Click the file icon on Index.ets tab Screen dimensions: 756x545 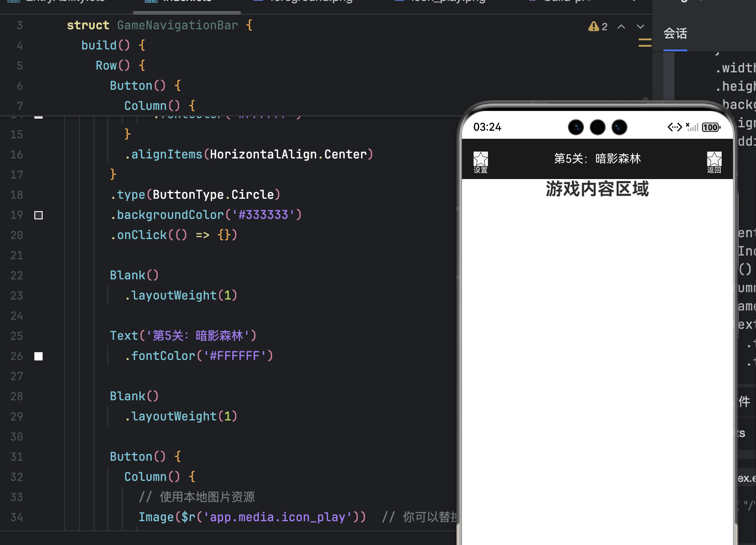(151, 1)
